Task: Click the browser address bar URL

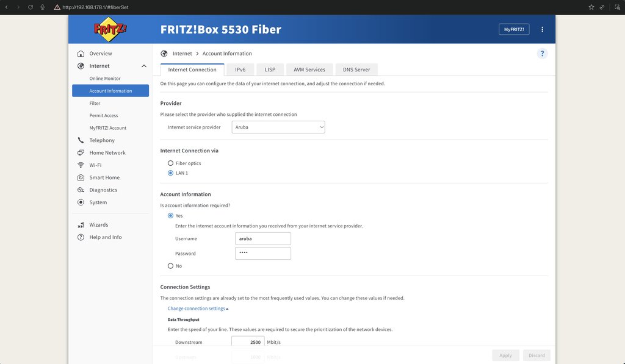Action: (x=95, y=7)
